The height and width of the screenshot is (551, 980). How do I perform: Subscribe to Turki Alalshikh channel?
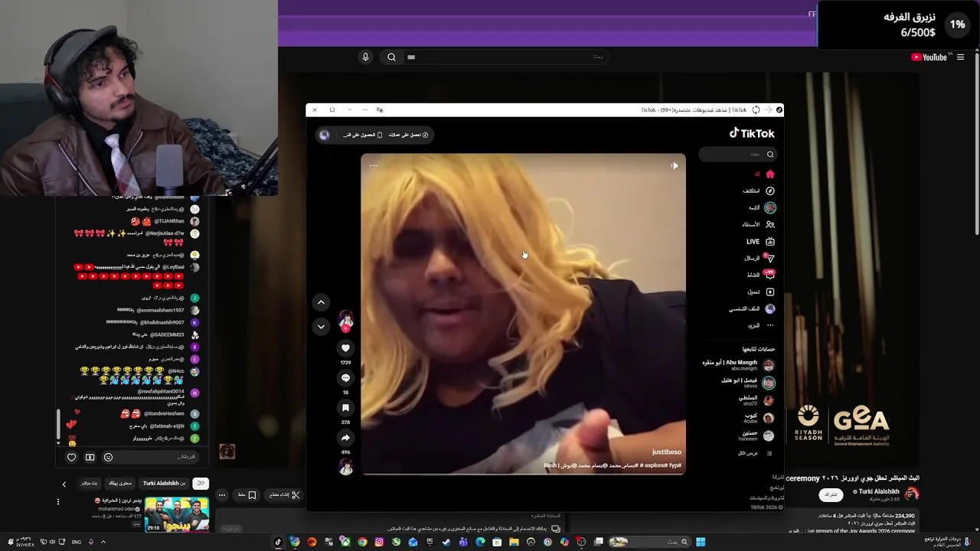831,495
